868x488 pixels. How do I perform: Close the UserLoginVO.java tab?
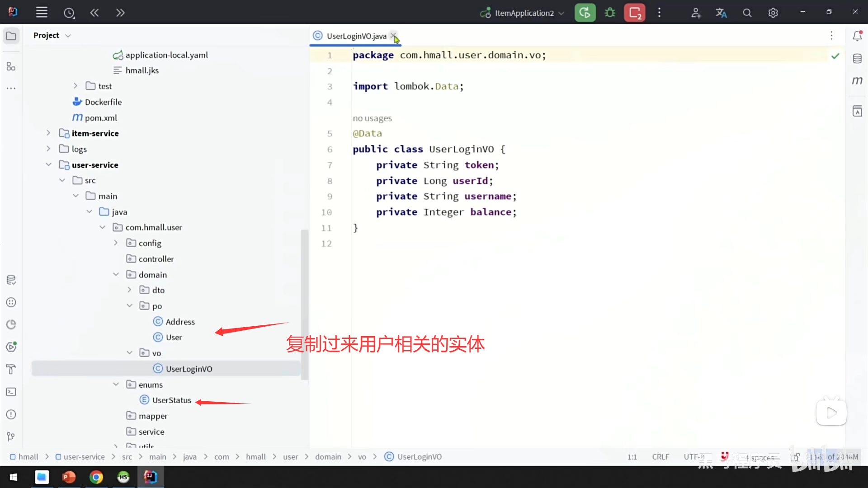[x=393, y=35]
